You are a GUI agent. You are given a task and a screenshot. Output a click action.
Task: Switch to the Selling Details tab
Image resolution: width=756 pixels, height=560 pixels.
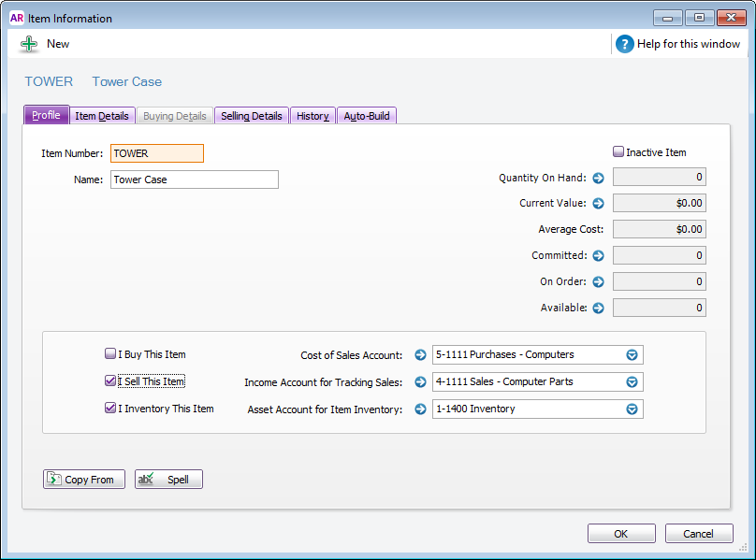tap(251, 116)
